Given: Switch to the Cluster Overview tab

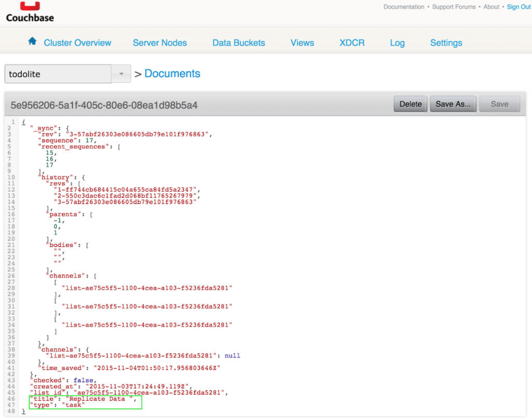Looking at the screenshot, I should [77, 43].
